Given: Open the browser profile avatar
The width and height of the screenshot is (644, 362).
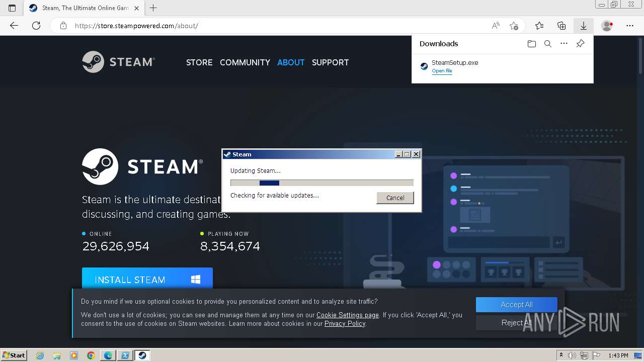Looking at the screenshot, I should pos(607,26).
